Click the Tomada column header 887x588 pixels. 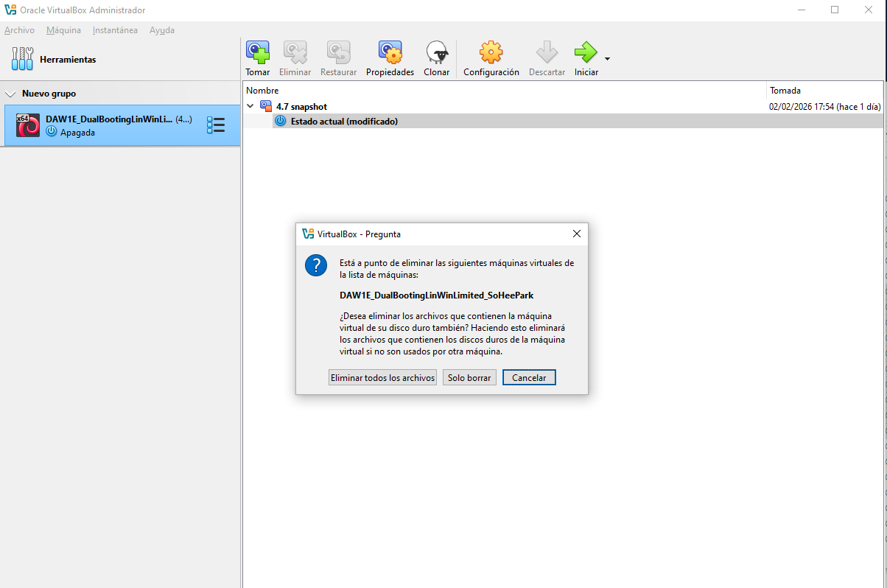tap(825, 90)
